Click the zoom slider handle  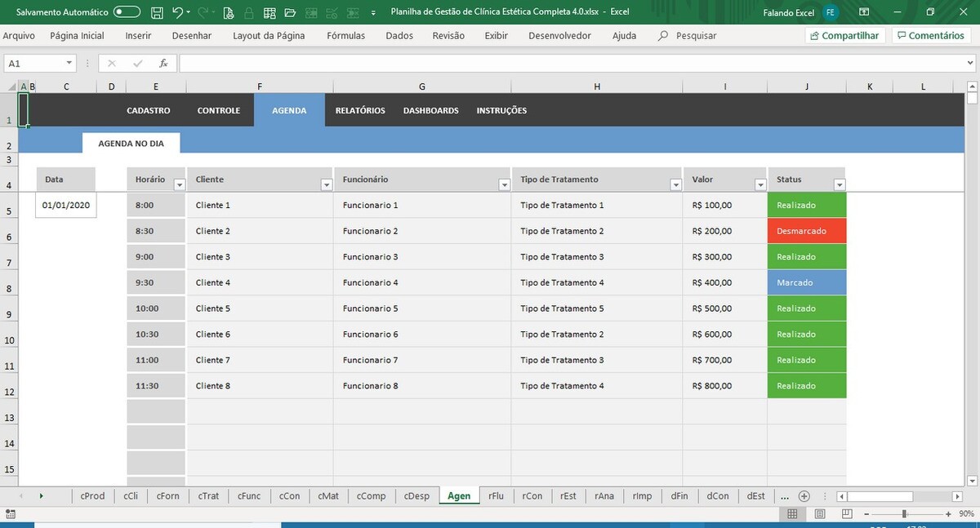coord(904,514)
